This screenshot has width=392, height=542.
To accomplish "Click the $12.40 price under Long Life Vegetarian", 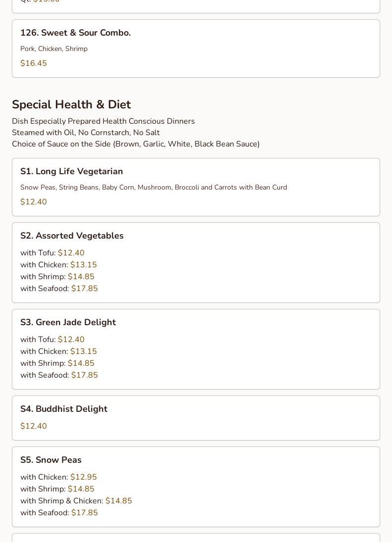I will coord(34,202).
